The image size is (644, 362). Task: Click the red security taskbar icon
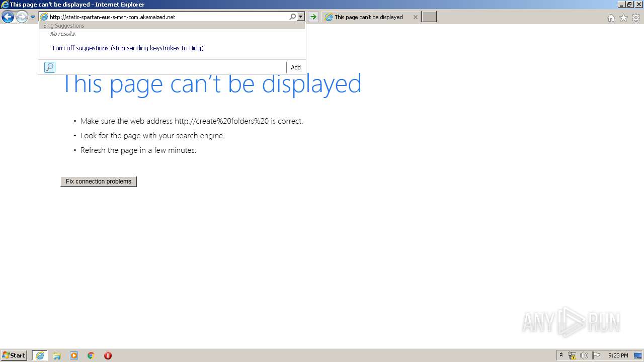(x=108, y=355)
